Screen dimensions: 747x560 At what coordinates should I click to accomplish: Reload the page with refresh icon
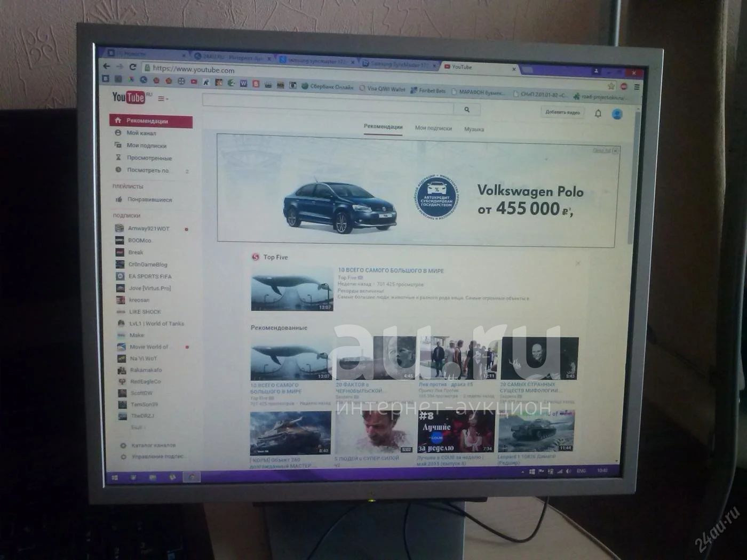click(x=133, y=67)
